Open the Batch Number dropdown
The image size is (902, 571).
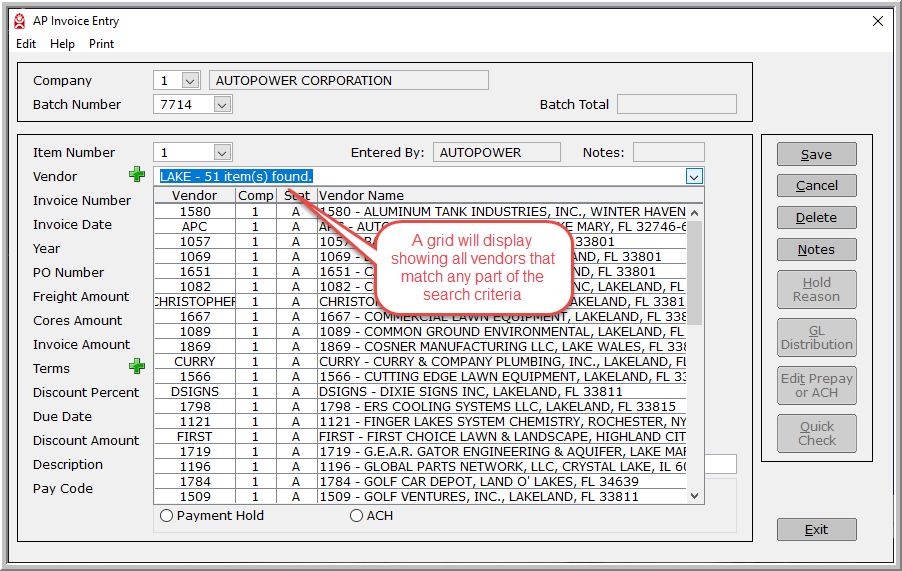(x=222, y=105)
